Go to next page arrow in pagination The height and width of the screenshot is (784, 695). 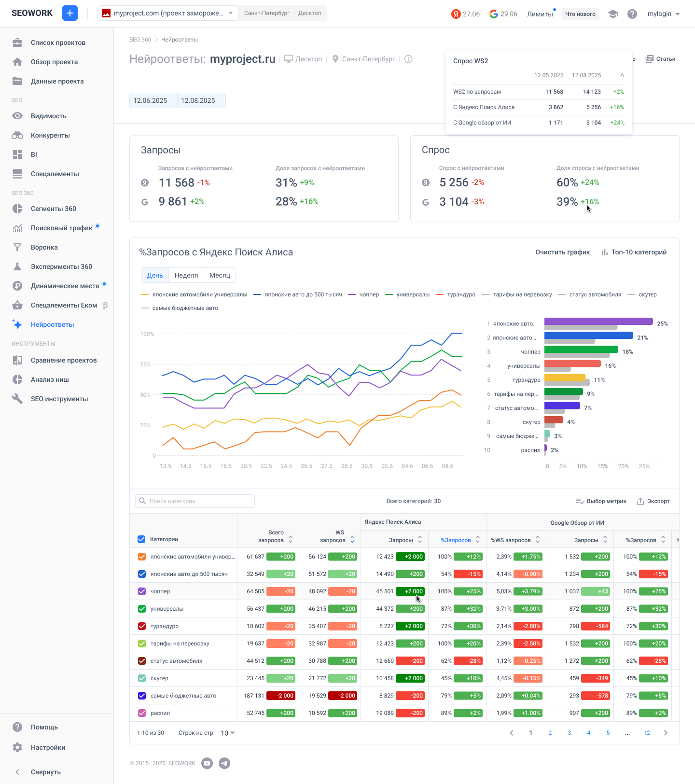click(x=666, y=733)
